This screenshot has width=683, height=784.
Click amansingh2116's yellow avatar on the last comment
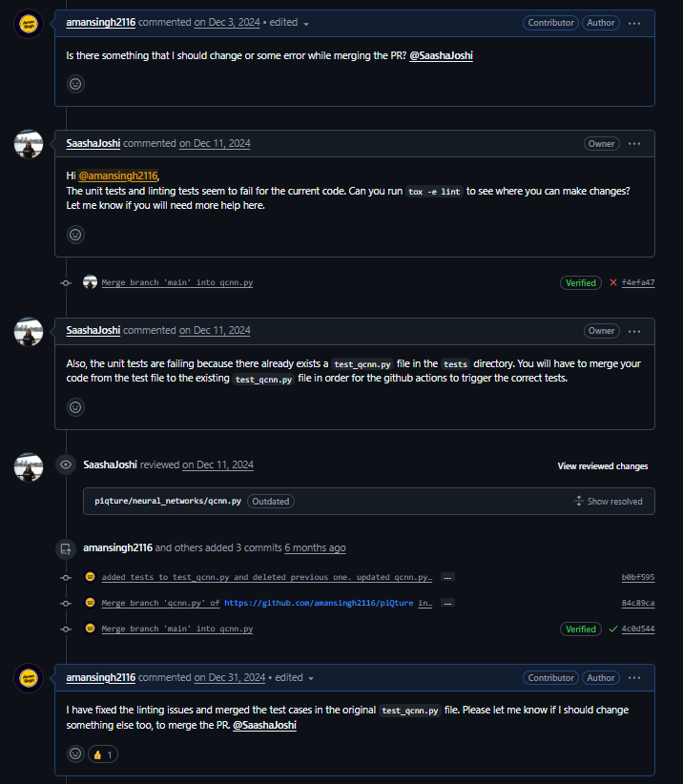click(29, 677)
